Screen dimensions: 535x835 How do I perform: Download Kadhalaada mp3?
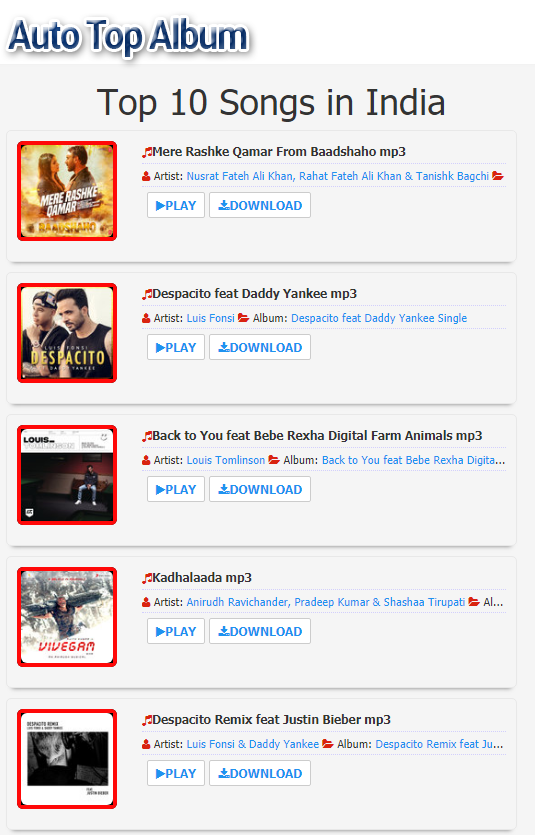click(260, 632)
